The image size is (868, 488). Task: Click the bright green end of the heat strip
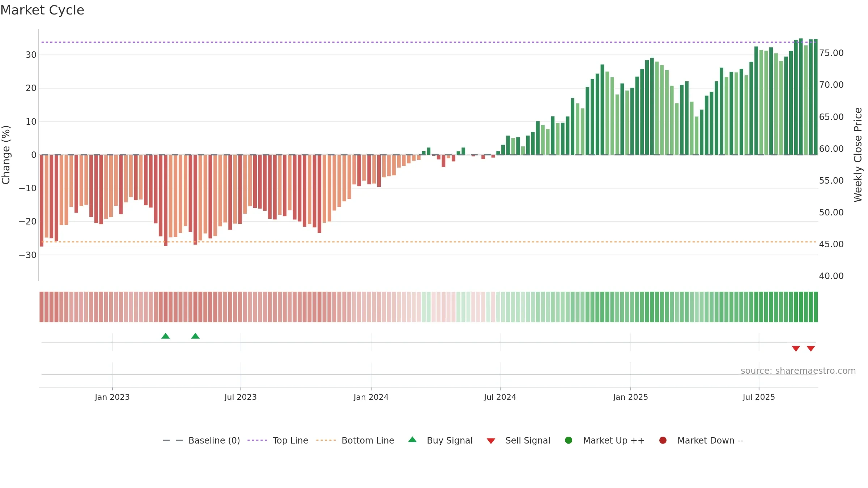[816, 307]
